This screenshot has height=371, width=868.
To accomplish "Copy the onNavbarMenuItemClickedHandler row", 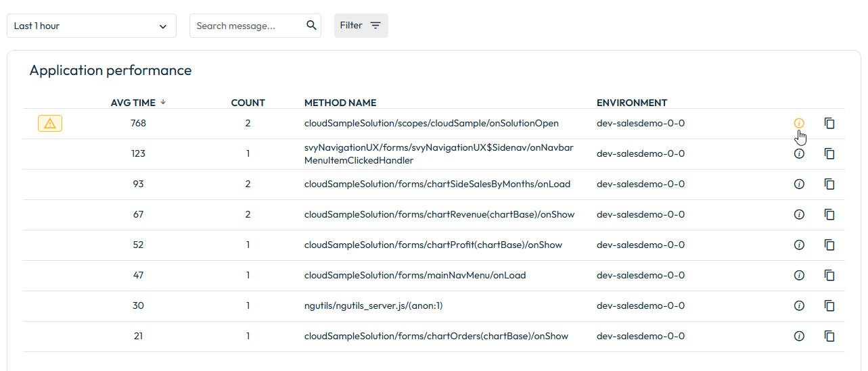I will click(829, 153).
